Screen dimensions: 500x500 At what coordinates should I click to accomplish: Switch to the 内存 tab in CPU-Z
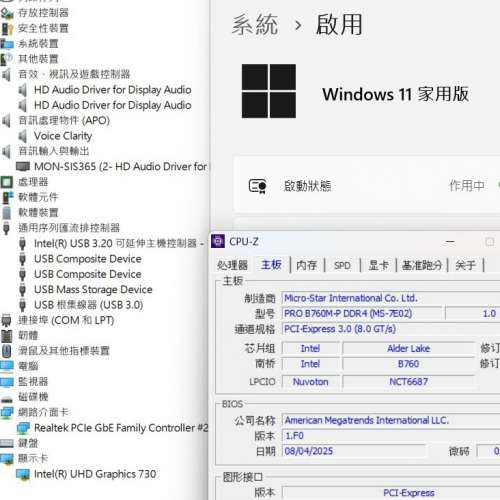coord(307,265)
